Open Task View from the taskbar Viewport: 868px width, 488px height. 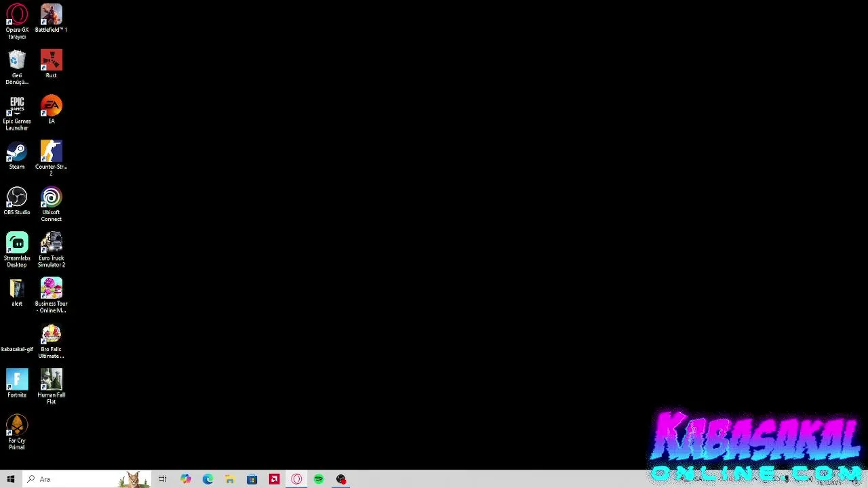[163, 479]
